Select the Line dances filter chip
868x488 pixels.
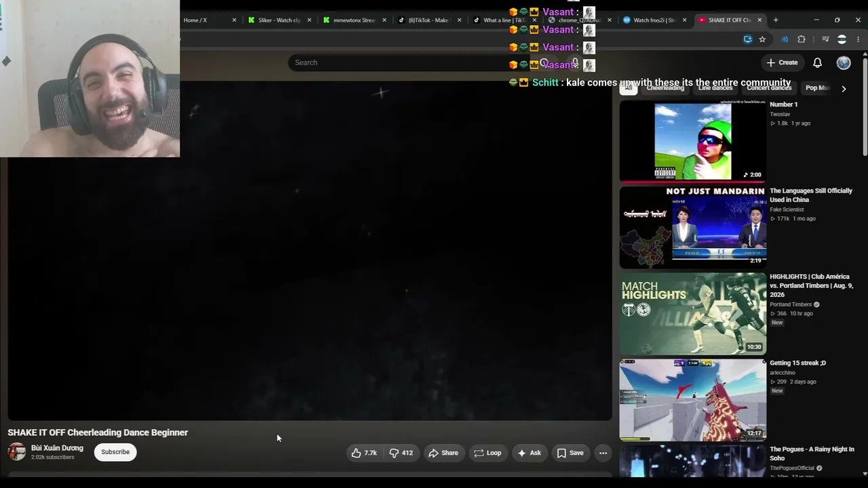(715, 88)
